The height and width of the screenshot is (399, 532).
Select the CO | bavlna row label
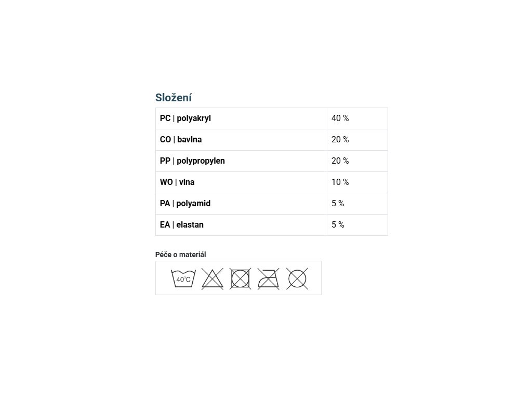[181, 140]
